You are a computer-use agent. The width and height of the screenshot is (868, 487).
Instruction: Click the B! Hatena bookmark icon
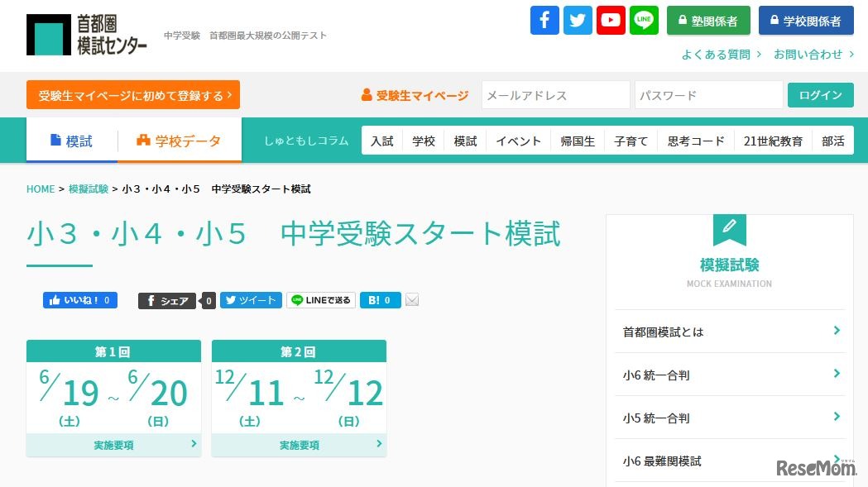point(380,299)
